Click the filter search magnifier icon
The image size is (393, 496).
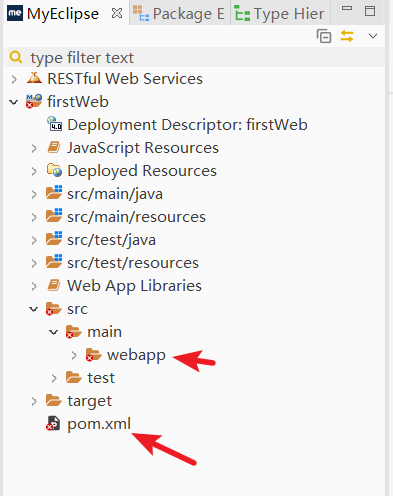(16, 57)
